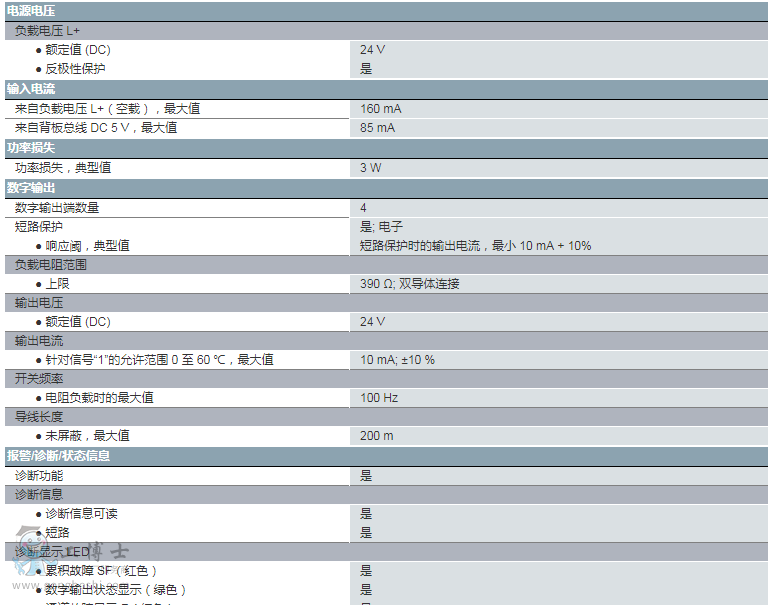Click the 数字输出端数量 row label
Image resolution: width=773 pixels, height=605 pixels.
click(x=58, y=208)
